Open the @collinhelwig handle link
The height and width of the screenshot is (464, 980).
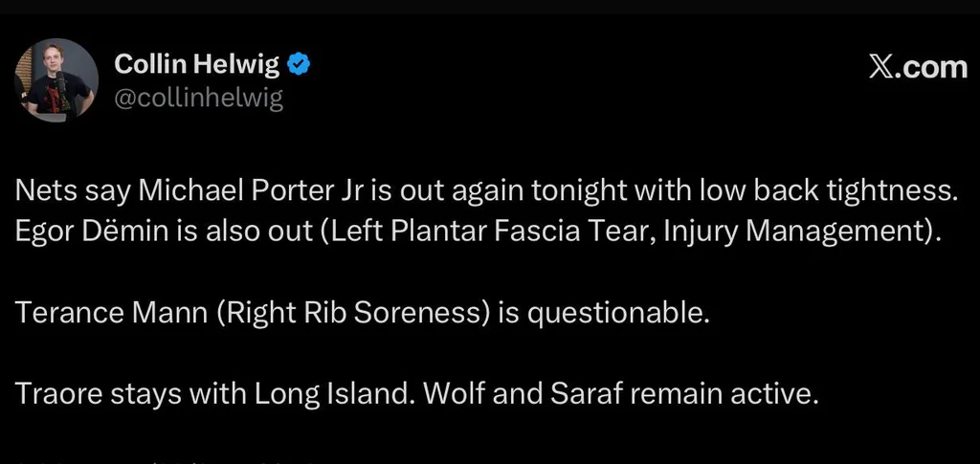199,98
